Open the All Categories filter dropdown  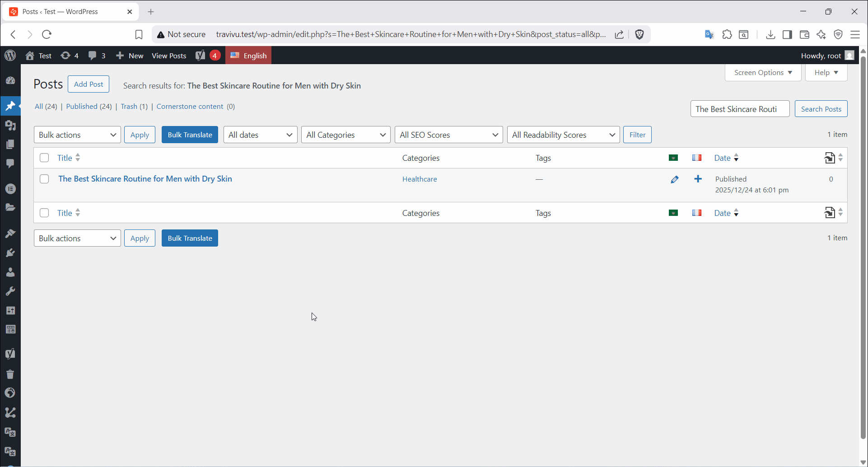345,135
